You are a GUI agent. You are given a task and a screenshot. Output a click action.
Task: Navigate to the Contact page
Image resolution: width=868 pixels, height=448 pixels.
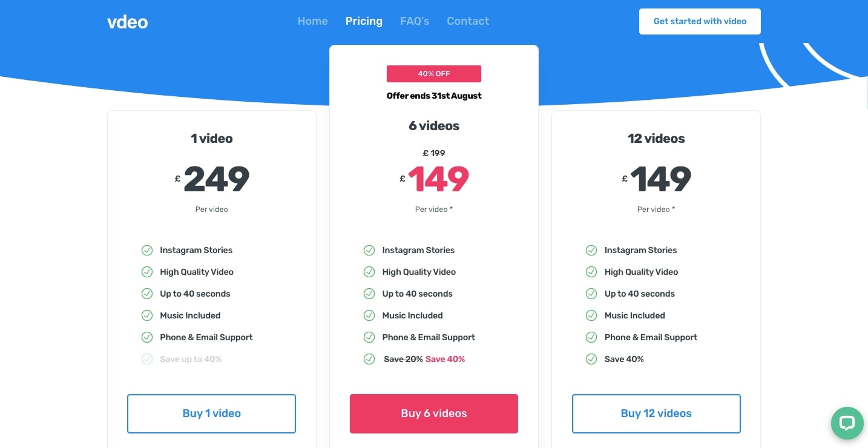click(x=468, y=21)
